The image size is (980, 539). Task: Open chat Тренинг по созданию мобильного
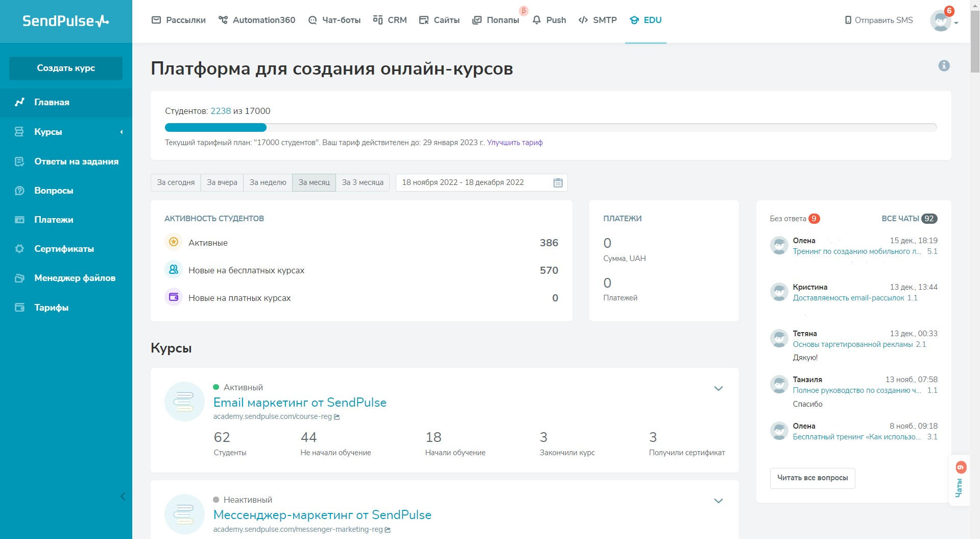tap(857, 251)
